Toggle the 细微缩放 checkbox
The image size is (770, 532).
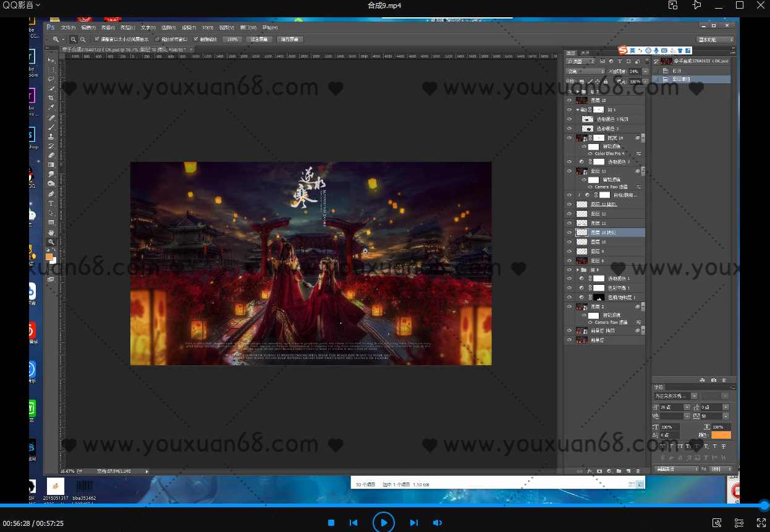point(195,39)
